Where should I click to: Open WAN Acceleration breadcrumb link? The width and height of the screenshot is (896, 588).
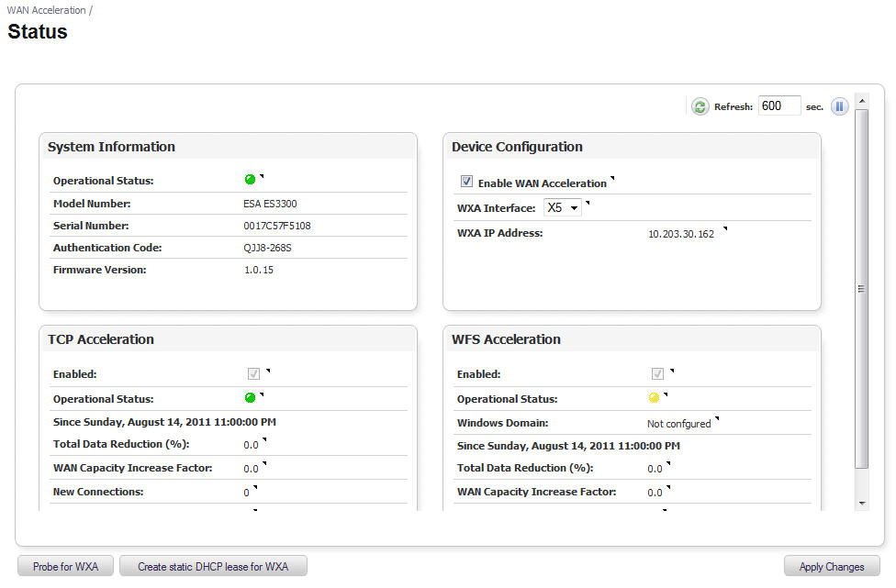click(x=46, y=10)
